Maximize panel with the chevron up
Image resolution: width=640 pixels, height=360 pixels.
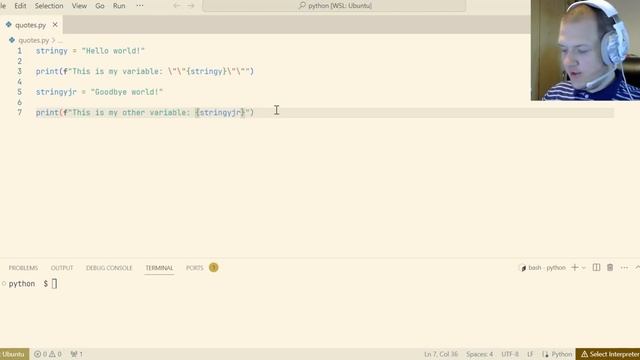pos(637,268)
